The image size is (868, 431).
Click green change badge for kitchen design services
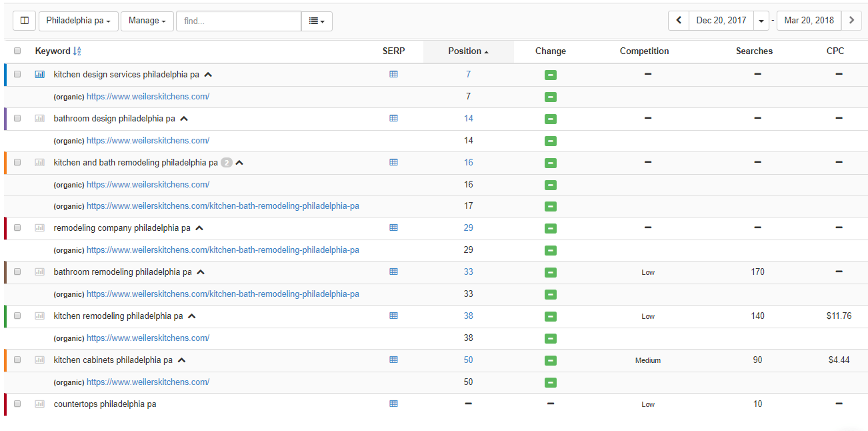551,75
